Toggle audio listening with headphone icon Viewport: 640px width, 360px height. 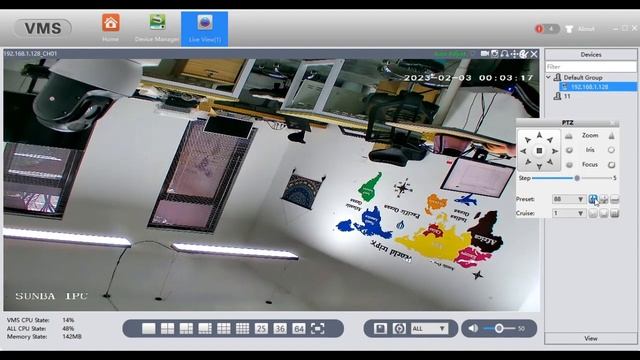coord(504,54)
